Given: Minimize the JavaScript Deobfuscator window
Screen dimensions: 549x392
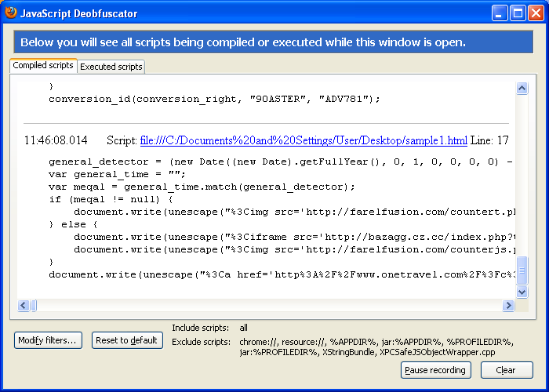Looking at the screenshot, I should [500, 13].
